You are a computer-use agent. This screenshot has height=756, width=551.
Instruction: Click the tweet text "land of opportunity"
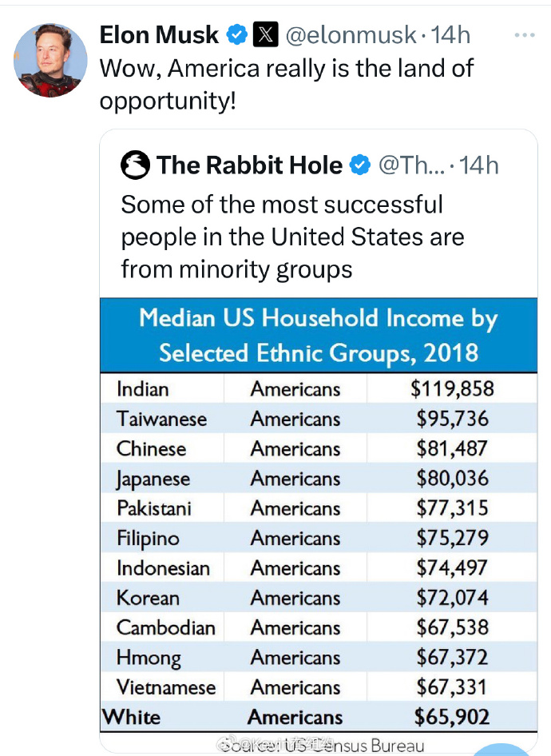point(287,85)
